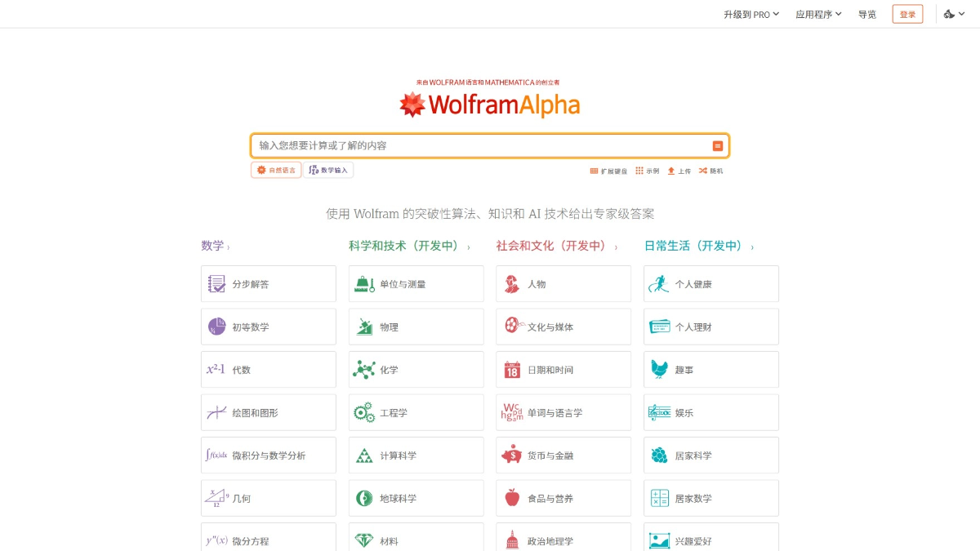Click the 随机 random example link
Viewport: 980px width, 551px height.
click(x=710, y=171)
